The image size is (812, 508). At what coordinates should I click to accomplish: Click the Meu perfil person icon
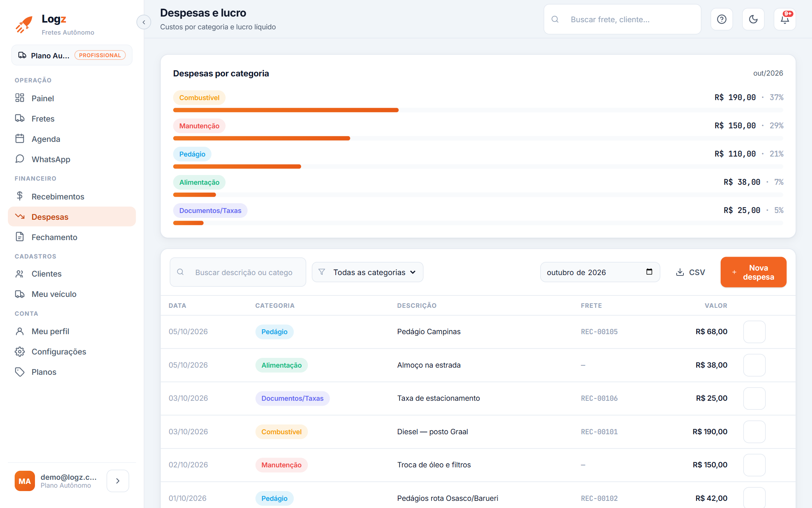20,331
